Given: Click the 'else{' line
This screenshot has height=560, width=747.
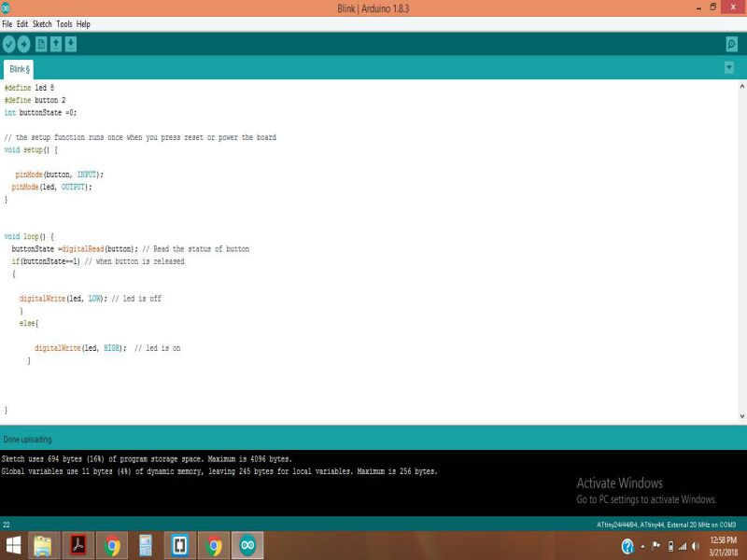Looking at the screenshot, I should click(29, 323).
